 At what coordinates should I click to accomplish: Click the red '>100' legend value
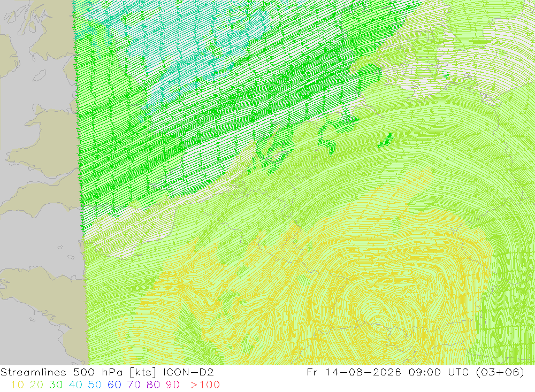click(x=205, y=385)
